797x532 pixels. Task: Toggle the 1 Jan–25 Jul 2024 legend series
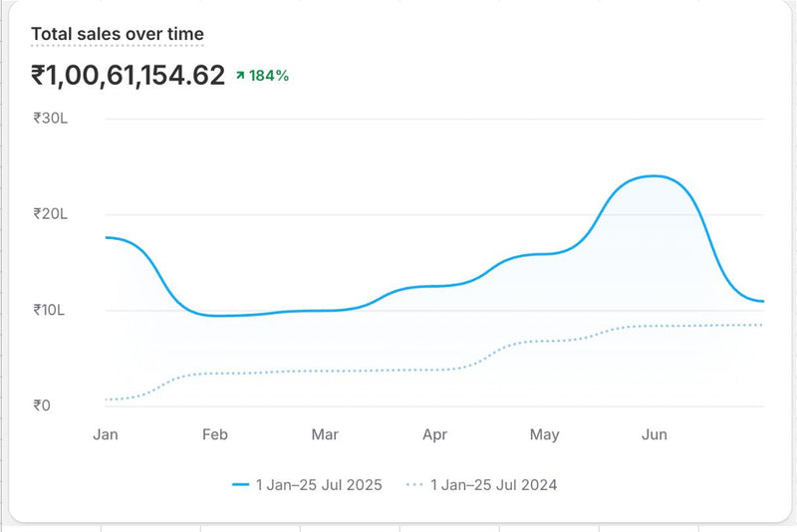(493, 485)
